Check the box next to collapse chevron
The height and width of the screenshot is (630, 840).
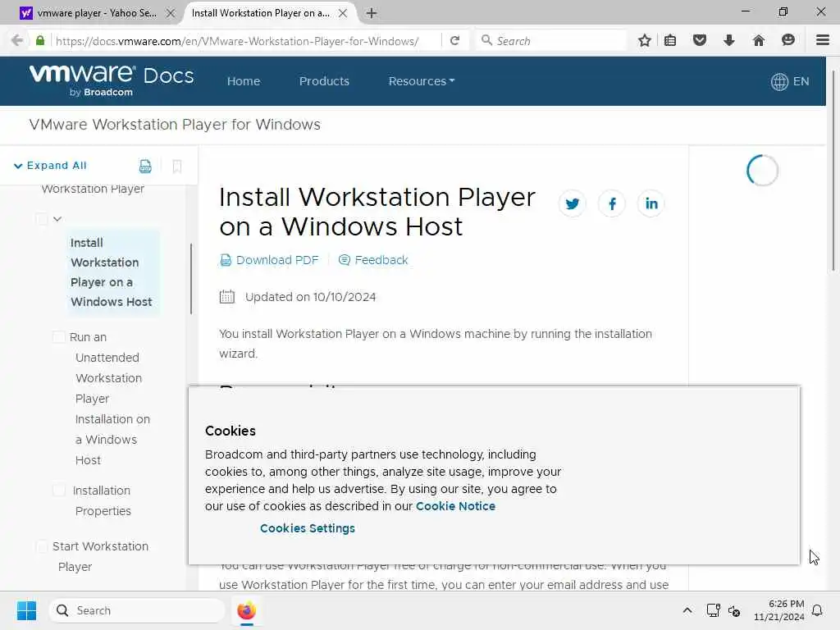[42, 218]
